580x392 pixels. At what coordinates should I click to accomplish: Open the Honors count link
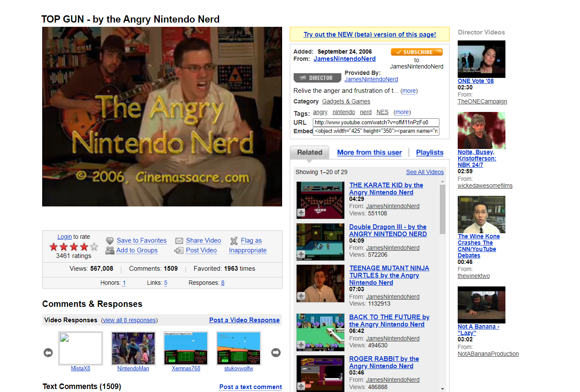(x=124, y=283)
